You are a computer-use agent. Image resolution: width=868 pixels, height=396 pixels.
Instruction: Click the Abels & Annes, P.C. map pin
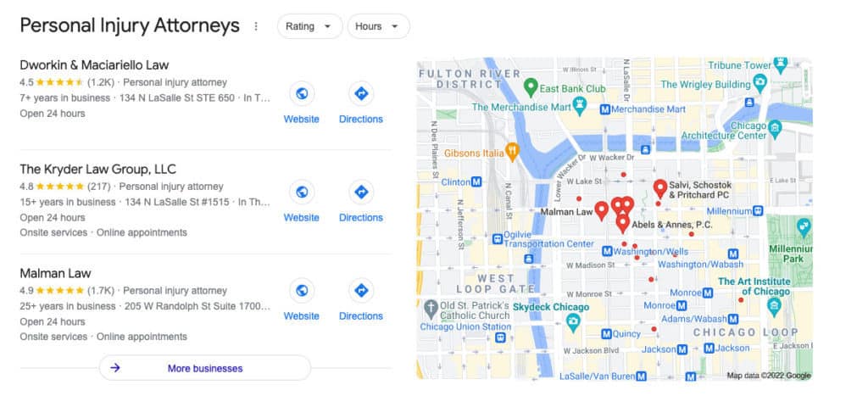623,223
